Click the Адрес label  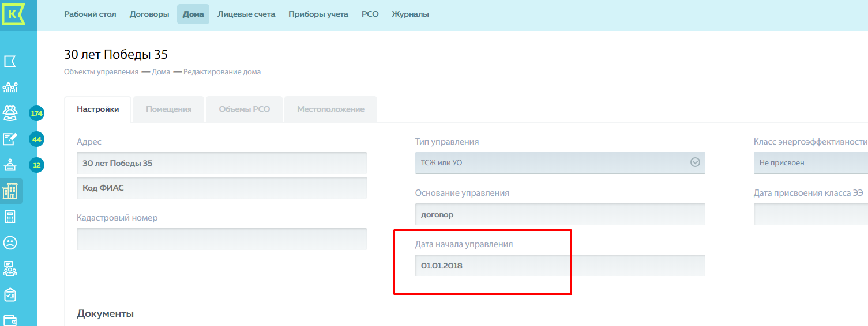[x=89, y=142]
